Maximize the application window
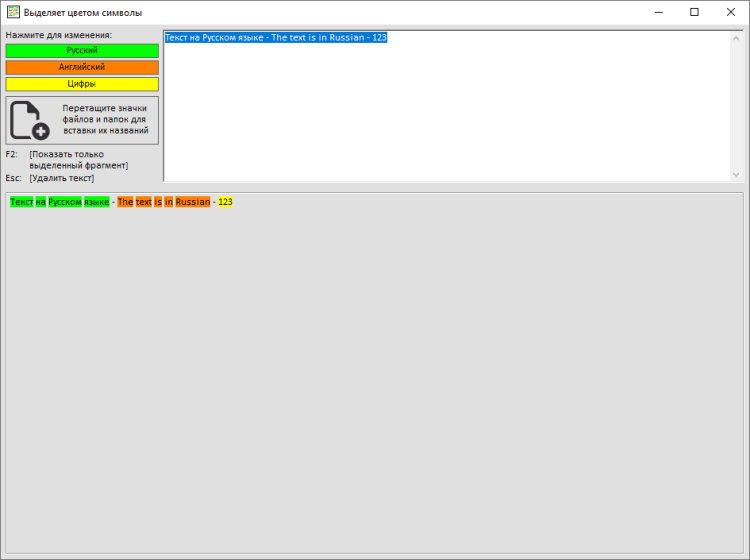This screenshot has height=560, width=750. pos(694,12)
